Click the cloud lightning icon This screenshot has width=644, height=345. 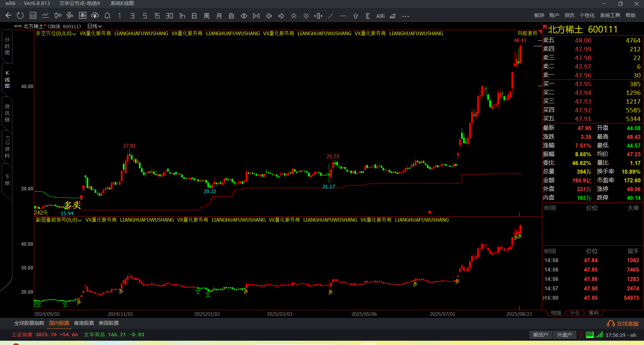coord(95,15)
